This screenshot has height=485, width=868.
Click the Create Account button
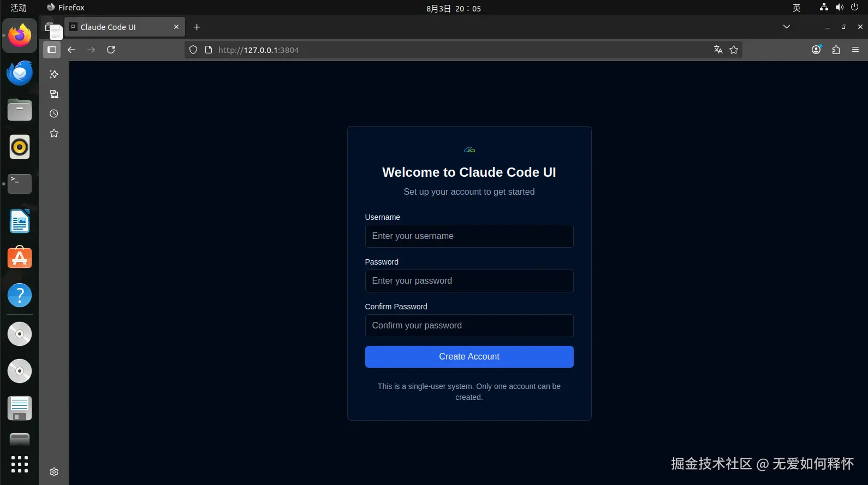[x=469, y=357]
